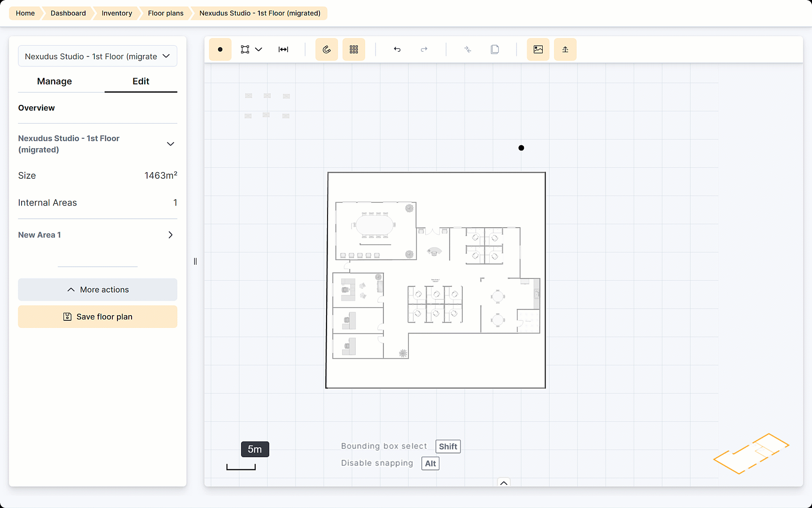
Task: Click the 5m scale label
Action: click(255, 449)
